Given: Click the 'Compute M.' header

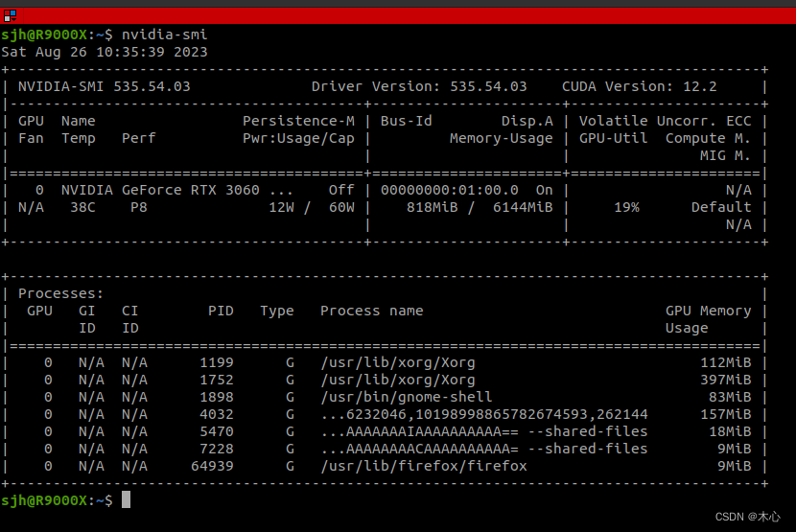Looking at the screenshot, I should coord(708,139).
